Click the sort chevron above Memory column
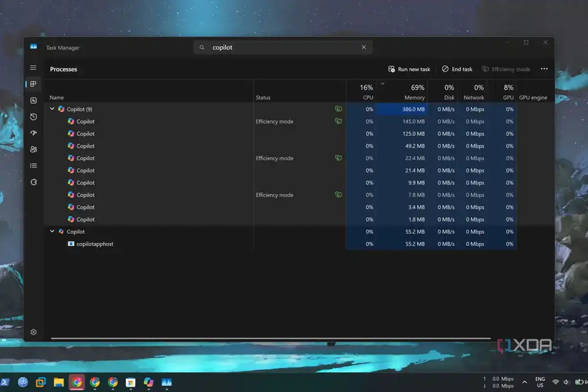This screenshot has width=588, height=392. click(383, 84)
